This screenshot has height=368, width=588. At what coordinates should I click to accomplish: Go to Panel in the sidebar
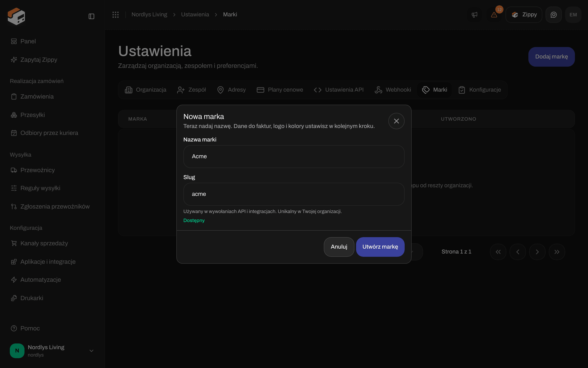point(52,41)
